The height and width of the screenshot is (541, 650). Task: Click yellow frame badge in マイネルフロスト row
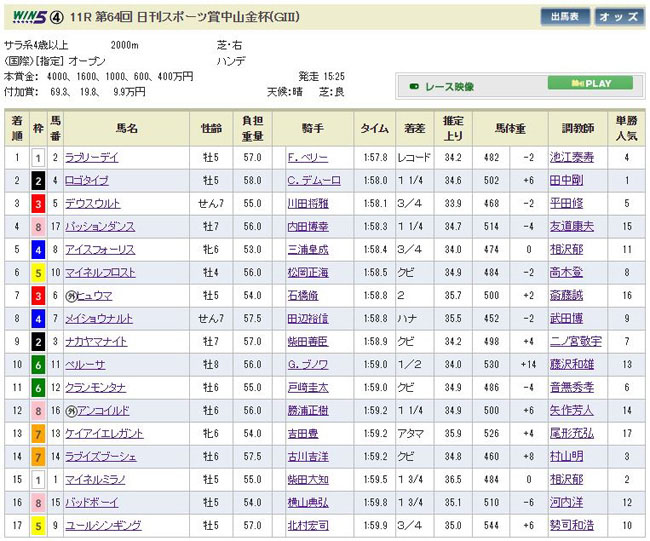pos(37,273)
